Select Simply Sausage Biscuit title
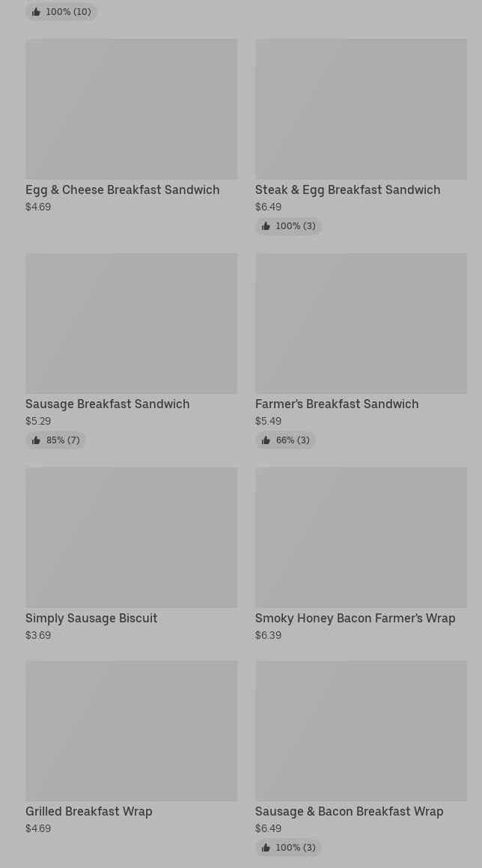The height and width of the screenshot is (868, 482). pos(91,619)
